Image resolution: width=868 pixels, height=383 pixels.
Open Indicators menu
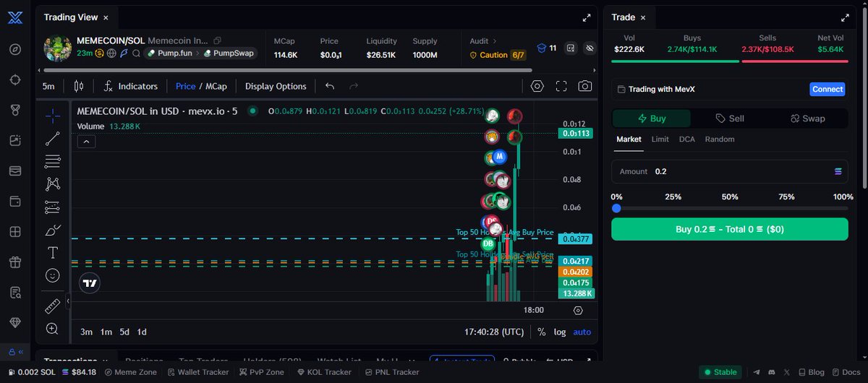click(x=131, y=86)
